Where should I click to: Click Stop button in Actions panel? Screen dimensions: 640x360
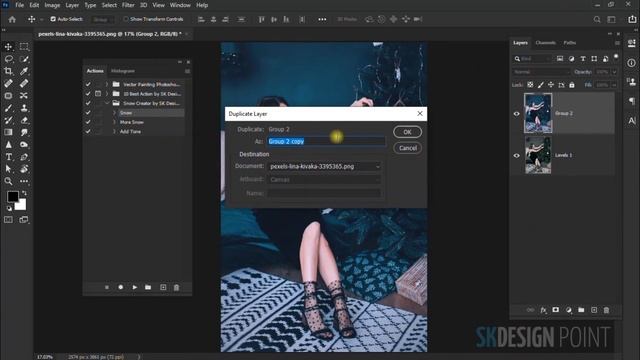(107, 287)
